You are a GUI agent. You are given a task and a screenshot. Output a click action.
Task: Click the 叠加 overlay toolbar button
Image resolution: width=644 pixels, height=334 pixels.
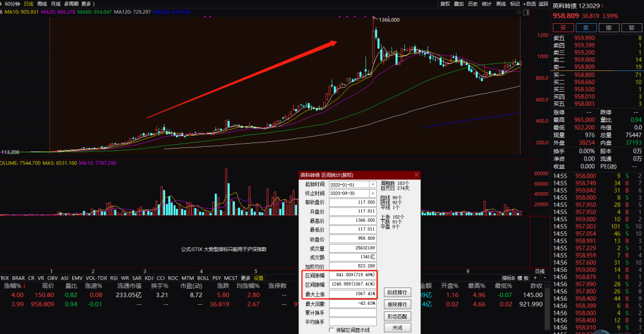[459, 4]
